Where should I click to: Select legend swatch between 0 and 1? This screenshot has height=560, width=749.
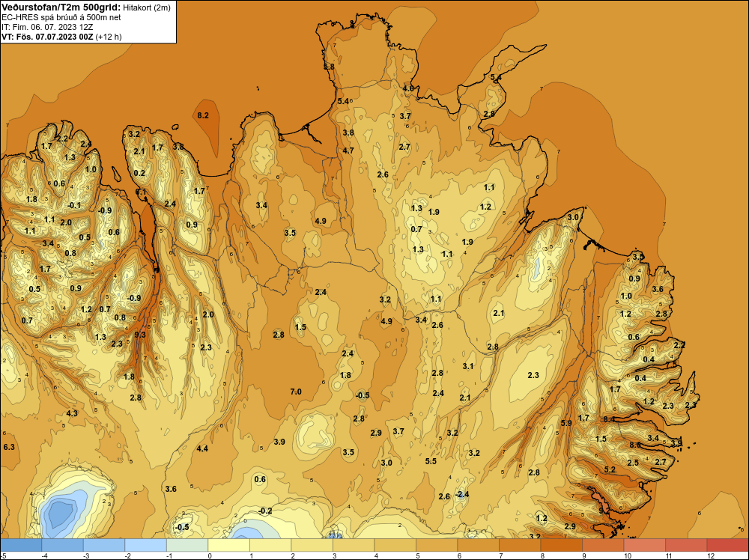tap(228, 544)
